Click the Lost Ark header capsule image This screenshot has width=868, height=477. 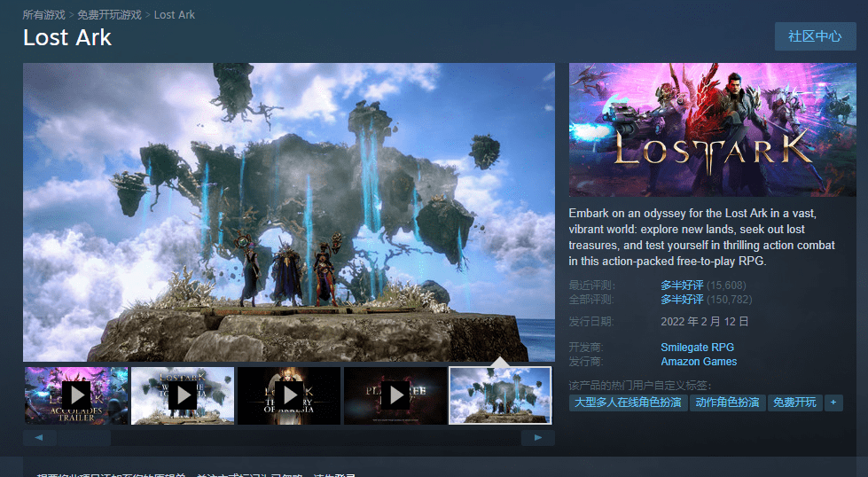tap(713, 130)
